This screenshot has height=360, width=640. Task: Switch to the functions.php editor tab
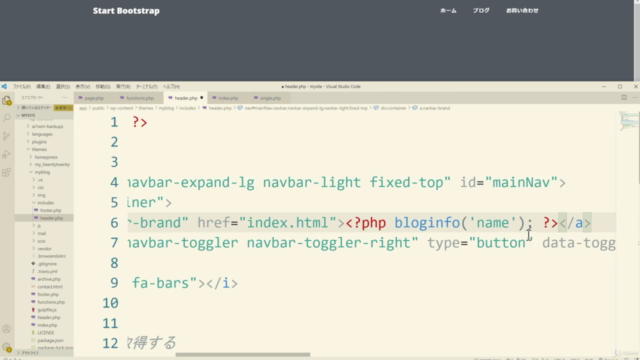[140, 98]
